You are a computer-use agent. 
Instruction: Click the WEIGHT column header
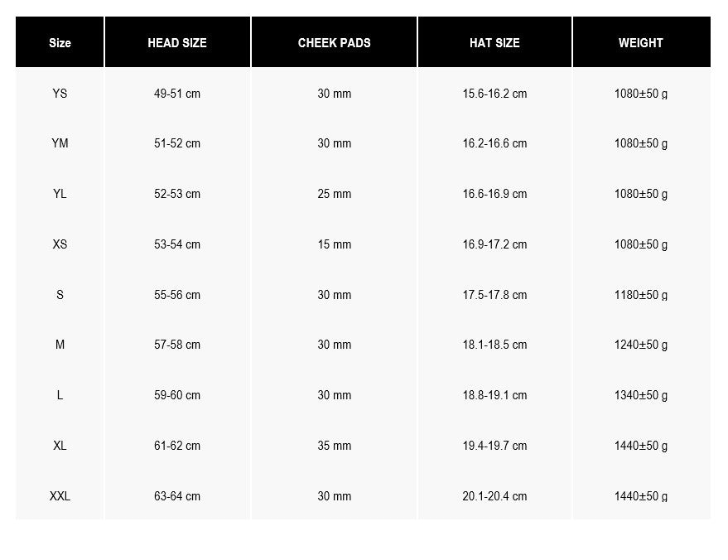641,43
